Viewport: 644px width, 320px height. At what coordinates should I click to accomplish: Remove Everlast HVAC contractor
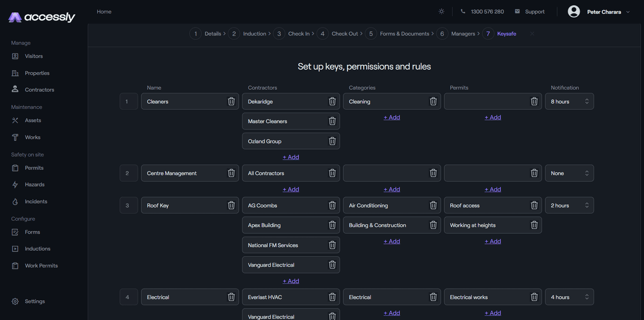pyautogui.click(x=332, y=297)
